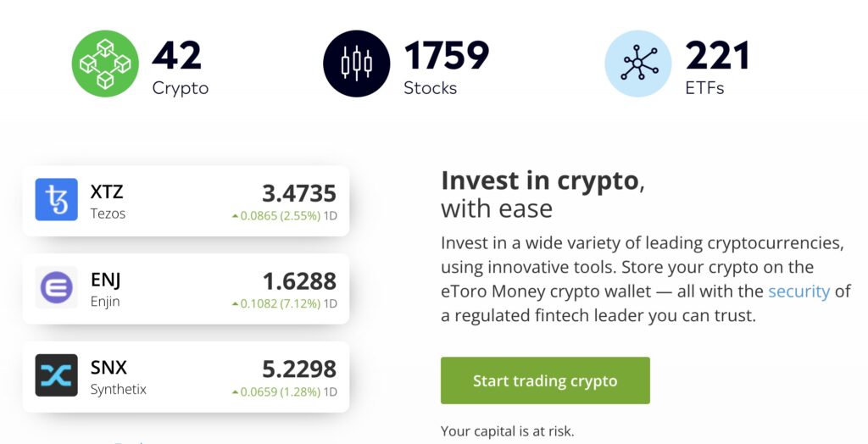Open the security hyperlink in the paragraph
Screen dimensions: 868x444
[x=798, y=291]
